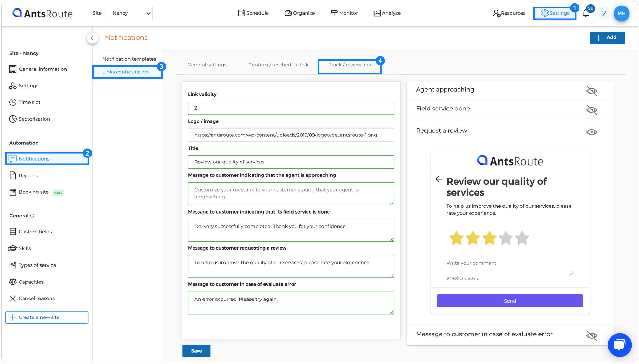Show the Field service done preview
Viewport: 639px width, 364px height.
coord(592,110)
